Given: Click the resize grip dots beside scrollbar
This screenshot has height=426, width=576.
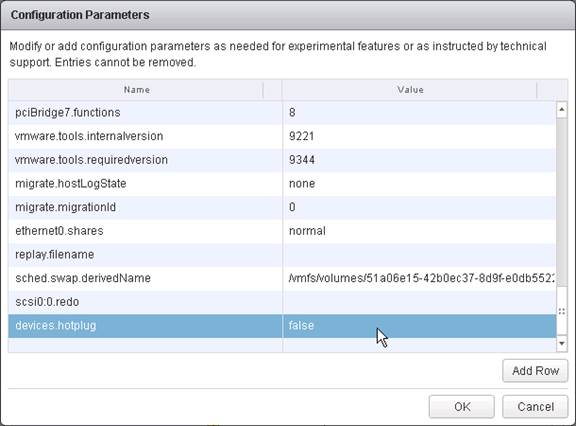Looking at the screenshot, I should click(x=561, y=312).
